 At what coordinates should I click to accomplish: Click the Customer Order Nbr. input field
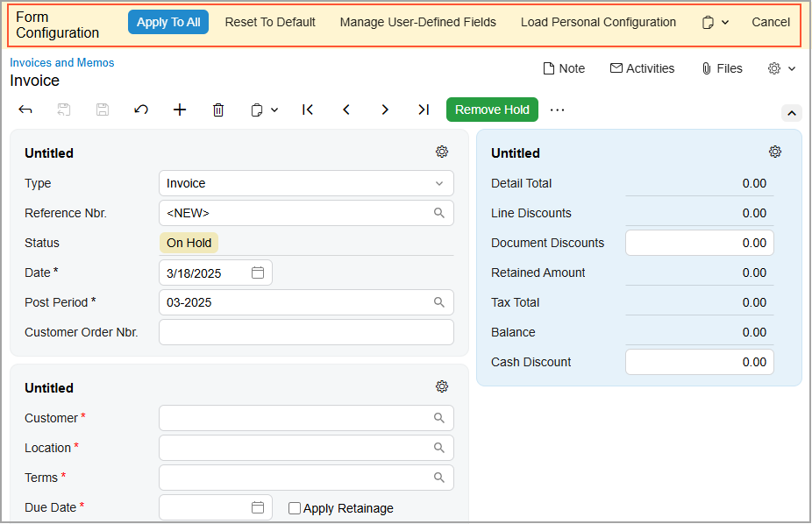(306, 332)
